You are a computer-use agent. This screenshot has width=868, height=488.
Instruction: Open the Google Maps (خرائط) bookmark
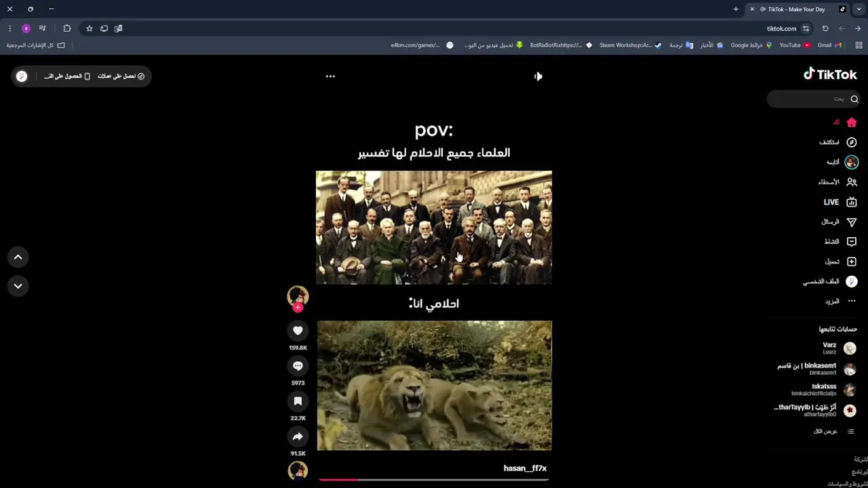751,45
